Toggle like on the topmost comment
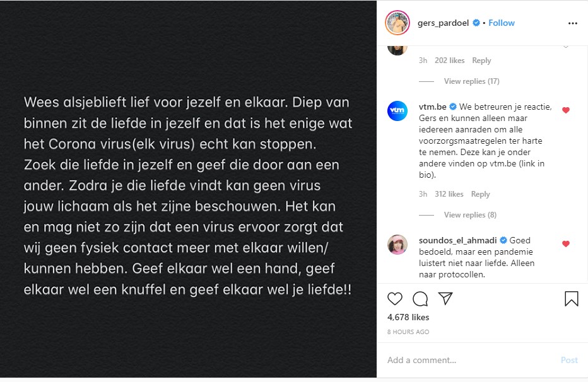This screenshot has height=382, width=588. [566, 47]
